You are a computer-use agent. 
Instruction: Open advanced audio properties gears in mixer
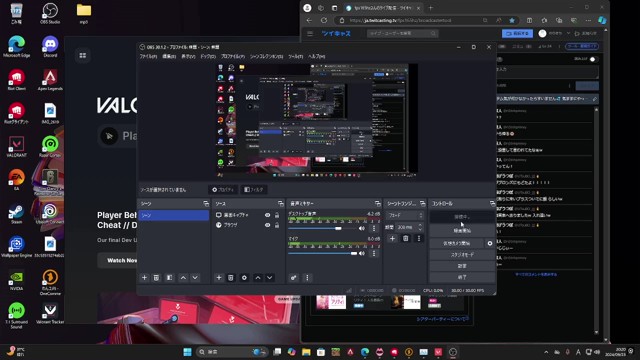point(293,278)
